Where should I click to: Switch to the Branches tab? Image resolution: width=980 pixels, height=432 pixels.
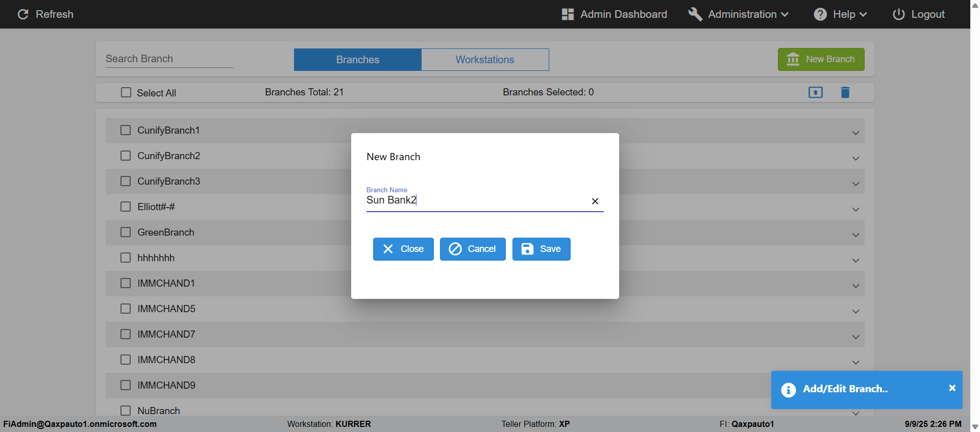click(358, 60)
